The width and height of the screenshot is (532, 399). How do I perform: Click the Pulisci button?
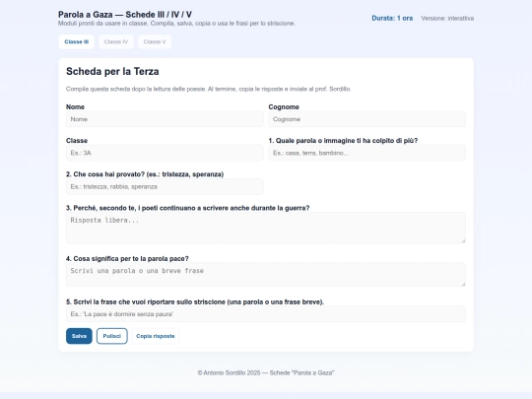coord(112,336)
